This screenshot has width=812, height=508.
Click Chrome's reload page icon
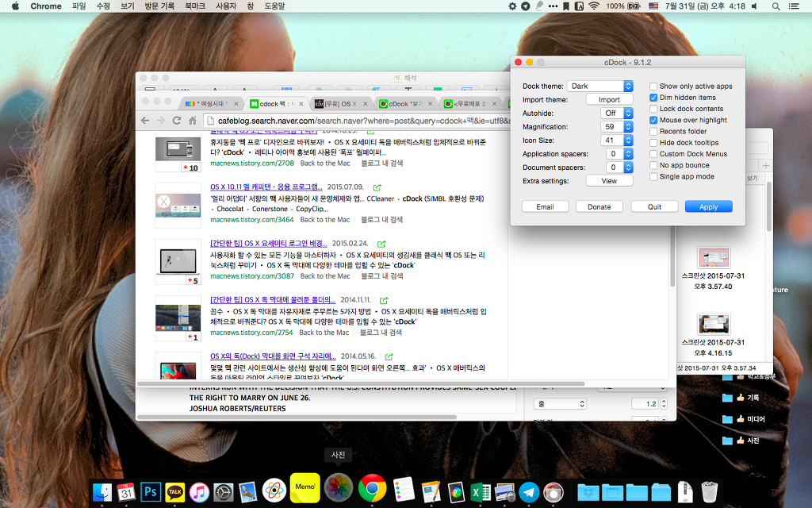tap(178, 121)
